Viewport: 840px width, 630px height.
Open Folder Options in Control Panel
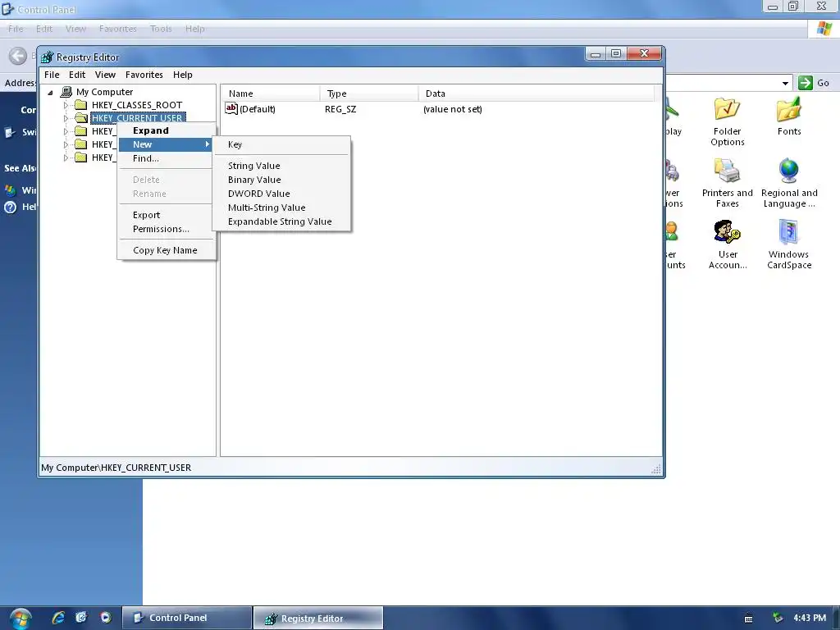(727, 121)
